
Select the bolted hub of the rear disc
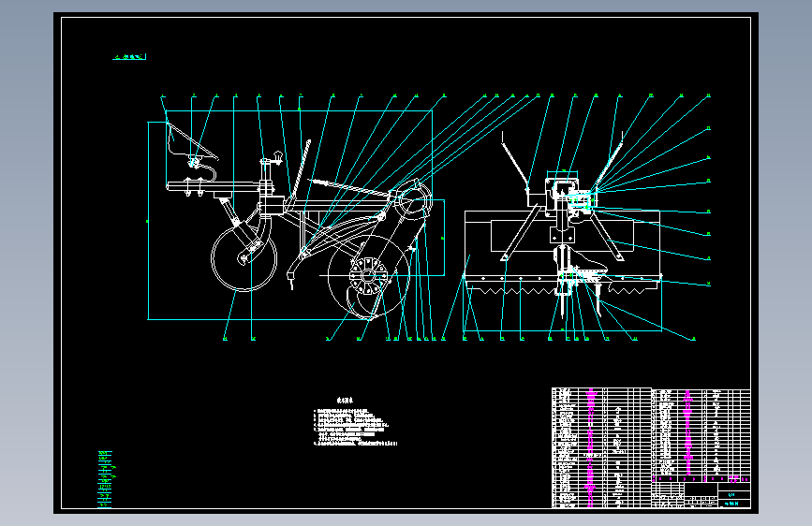coord(368,275)
